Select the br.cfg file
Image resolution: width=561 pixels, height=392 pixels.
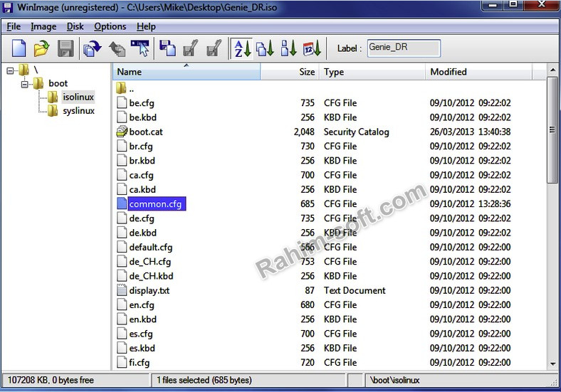click(x=141, y=147)
